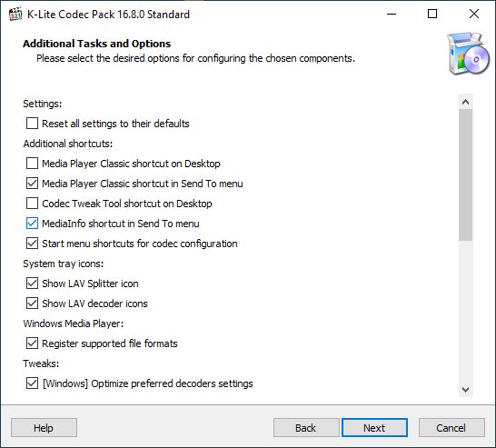Click the scrollbar up arrow
This screenshot has height=448, width=496.
coord(465,102)
